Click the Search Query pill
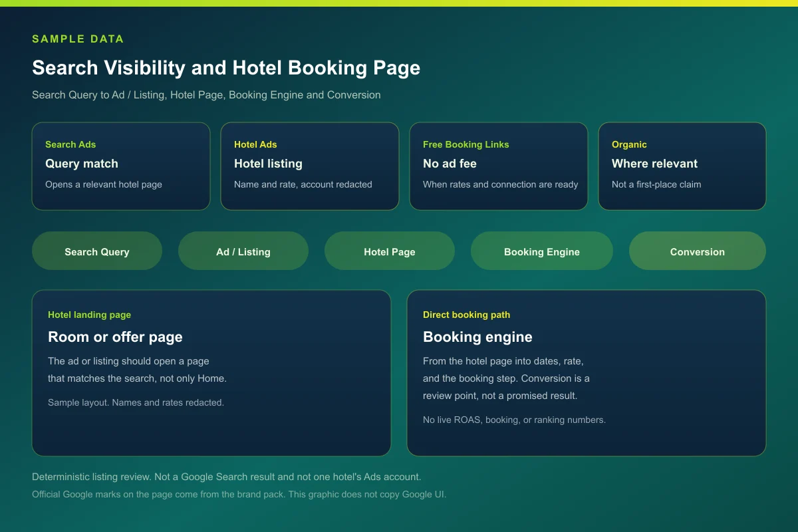This screenshot has height=532, width=798. click(97, 251)
